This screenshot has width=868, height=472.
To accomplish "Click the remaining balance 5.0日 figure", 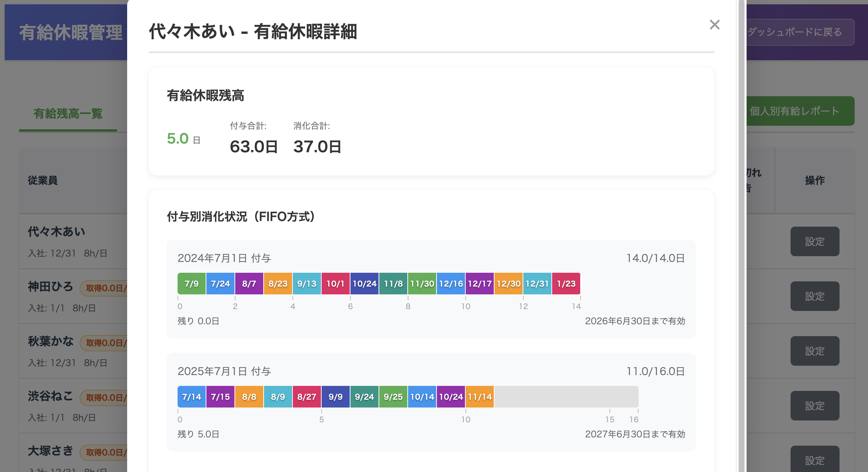I will point(178,138).
